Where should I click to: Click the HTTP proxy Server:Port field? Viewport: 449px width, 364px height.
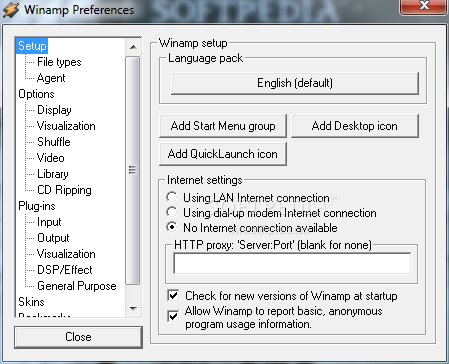click(292, 263)
